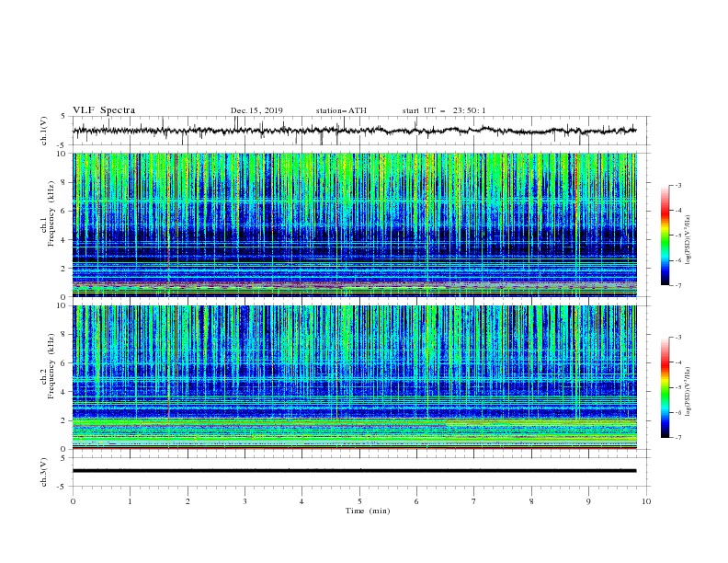Click the upper 'log(PSD)(V²/Hz)' colorbar label
The height and width of the screenshot is (563, 728).
pos(688,240)
